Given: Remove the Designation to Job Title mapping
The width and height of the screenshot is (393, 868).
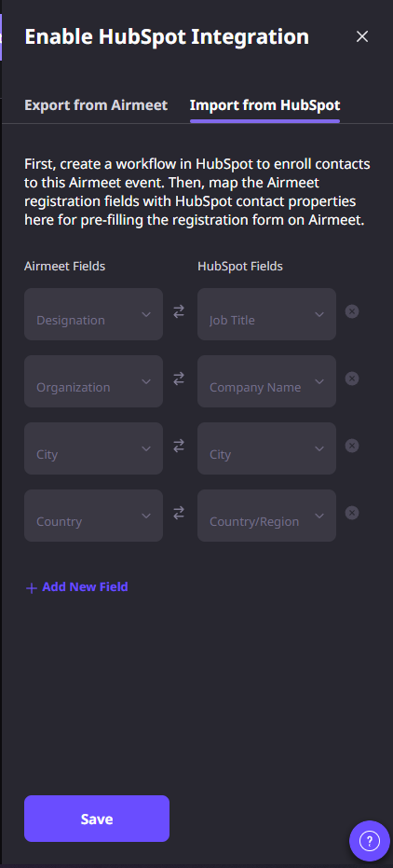Looking at the screenshot, I should click(352, 311).
